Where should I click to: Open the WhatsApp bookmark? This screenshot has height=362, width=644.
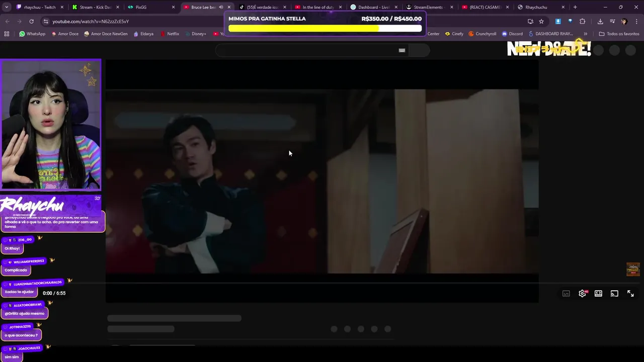click(x=32, y=34)
